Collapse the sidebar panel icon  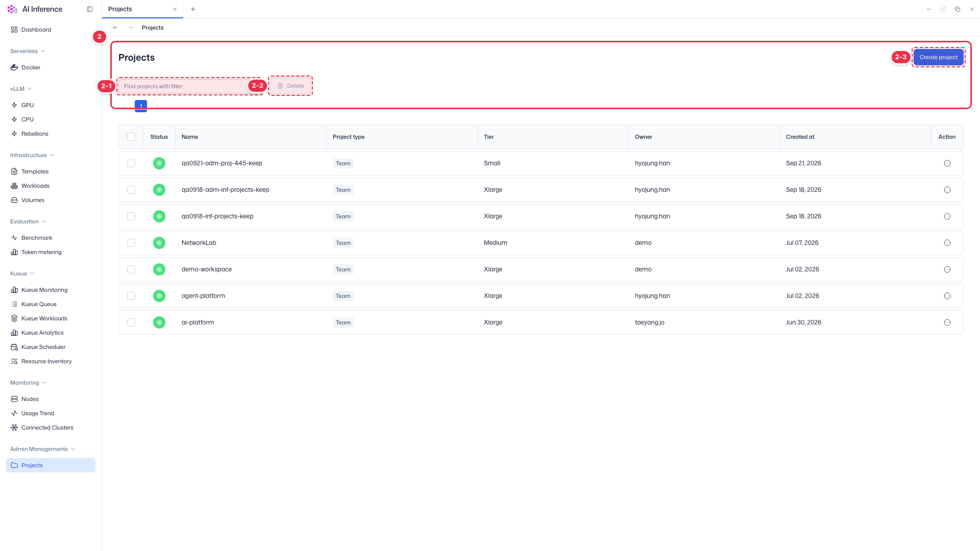(90, 9)
